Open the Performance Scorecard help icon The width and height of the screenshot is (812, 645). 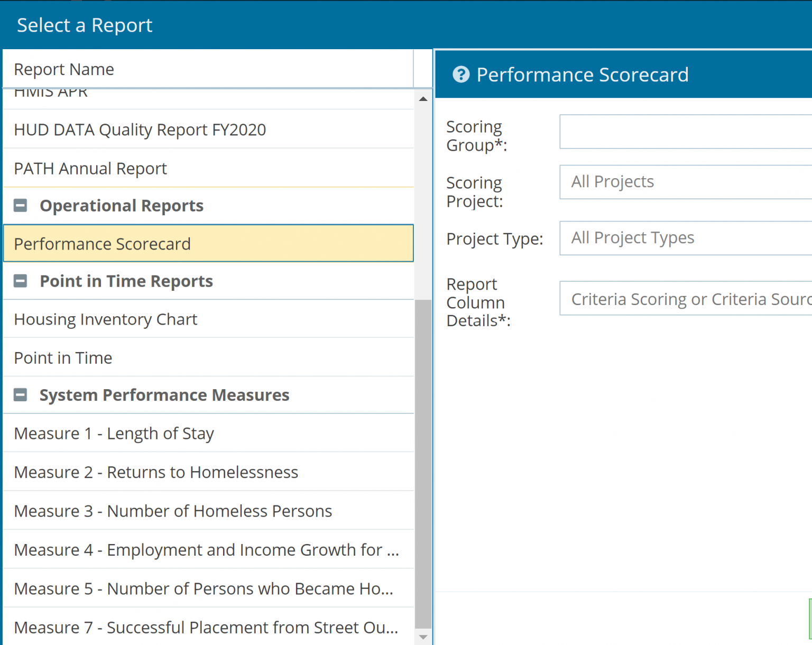tap(460, 74)
